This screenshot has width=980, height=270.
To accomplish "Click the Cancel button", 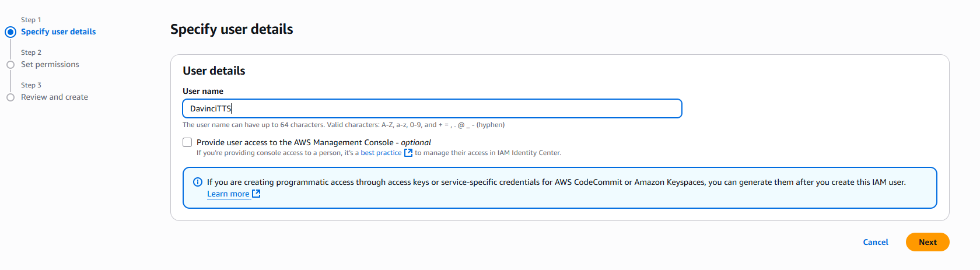I will coord(876,242).
